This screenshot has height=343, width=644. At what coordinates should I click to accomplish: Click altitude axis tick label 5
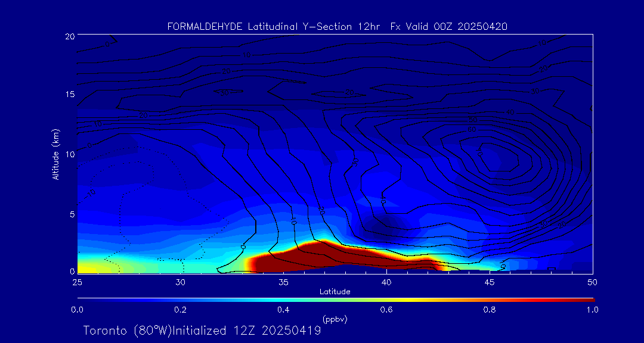72,214
